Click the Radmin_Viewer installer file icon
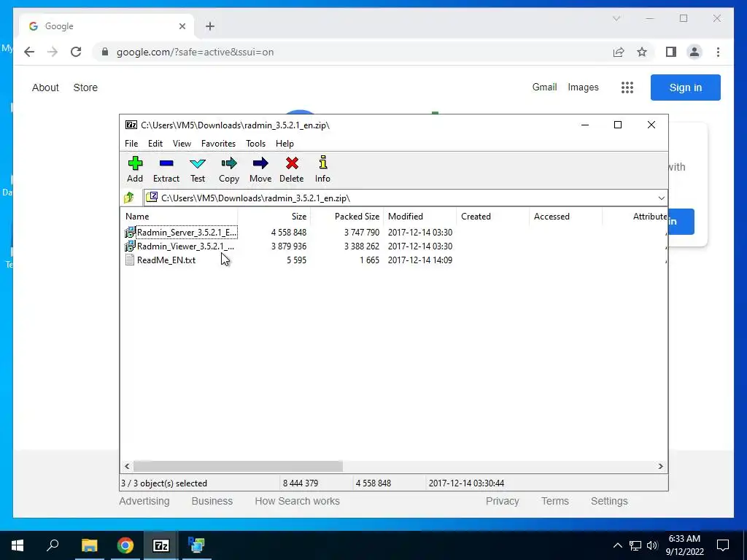 coord(130,246)
